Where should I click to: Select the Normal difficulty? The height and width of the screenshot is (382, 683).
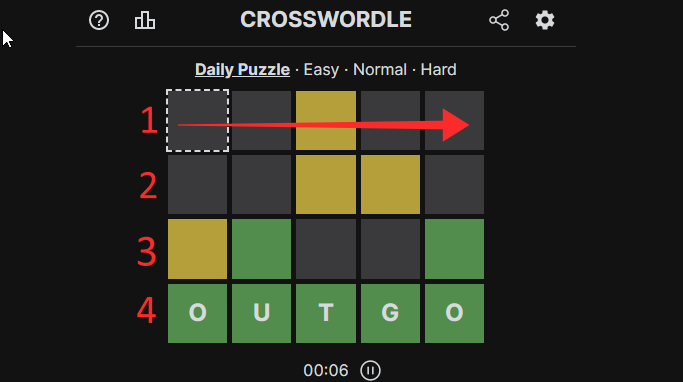pos(380,70)
